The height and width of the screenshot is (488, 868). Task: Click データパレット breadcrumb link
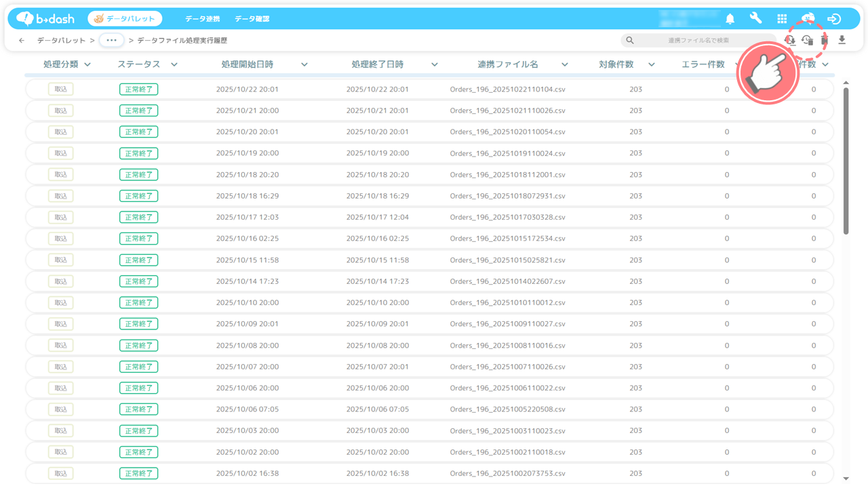pos(61,41)
